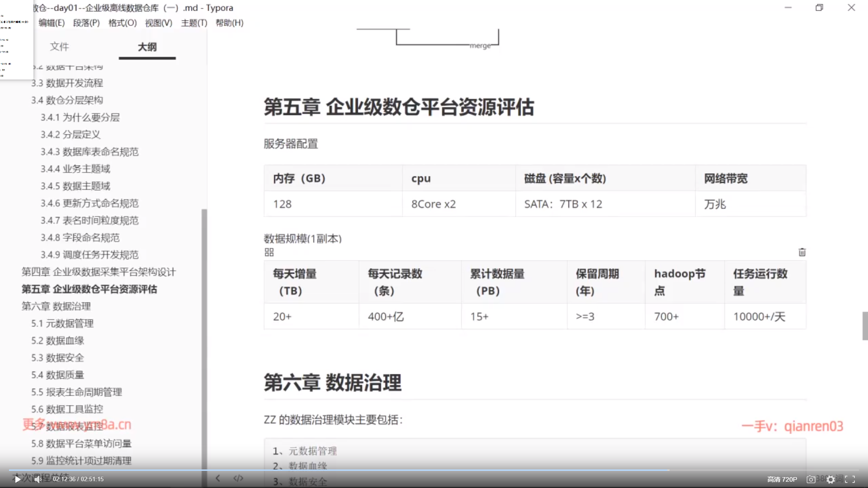
Task: Collapse the sidebar with the left arrow
Action: coord(218,478)
